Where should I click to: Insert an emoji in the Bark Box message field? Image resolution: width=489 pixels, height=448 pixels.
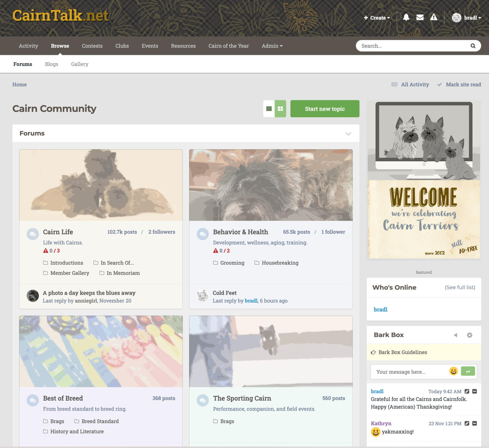453,371
